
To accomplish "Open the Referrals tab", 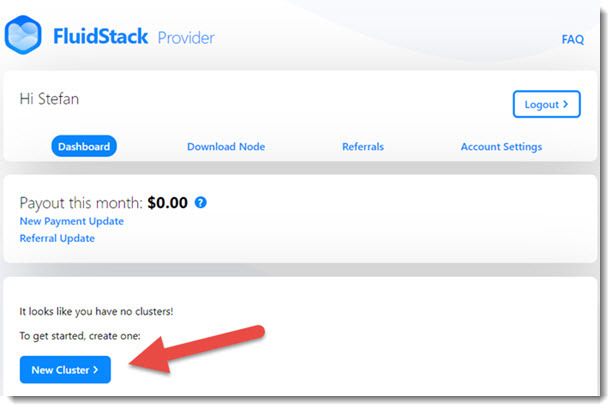I will click(363, 147).
